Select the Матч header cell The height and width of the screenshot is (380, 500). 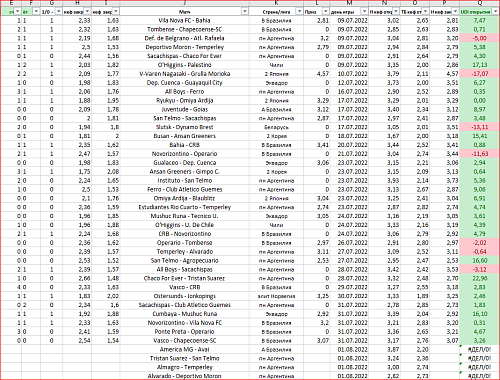point(184,12)
